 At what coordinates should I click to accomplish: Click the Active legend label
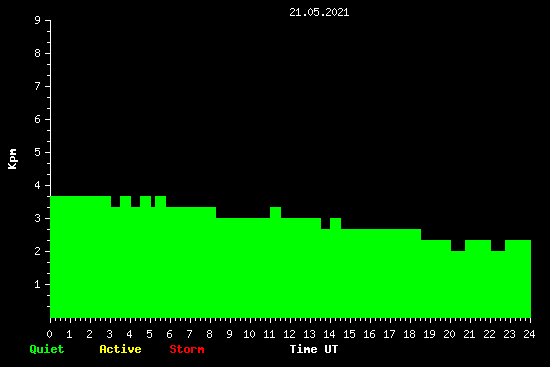(120, 349)
